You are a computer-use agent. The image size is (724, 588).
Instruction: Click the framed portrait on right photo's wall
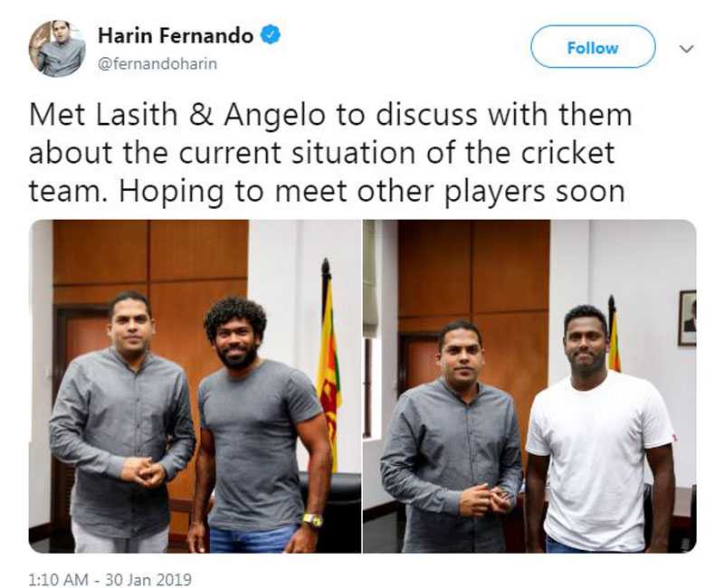point(687,318)
